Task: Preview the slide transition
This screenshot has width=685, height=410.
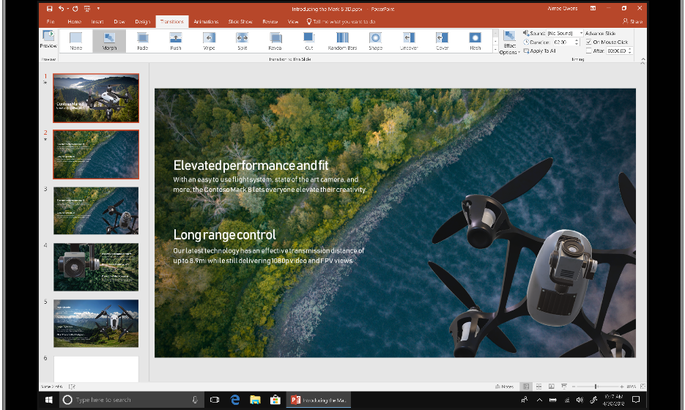Action: click(48, 40)
